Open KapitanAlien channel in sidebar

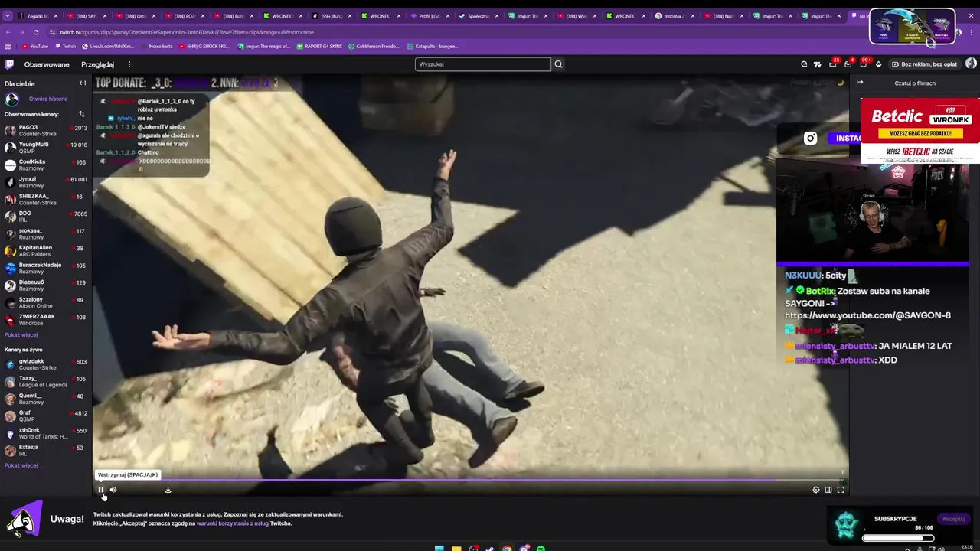pos(46,251)
